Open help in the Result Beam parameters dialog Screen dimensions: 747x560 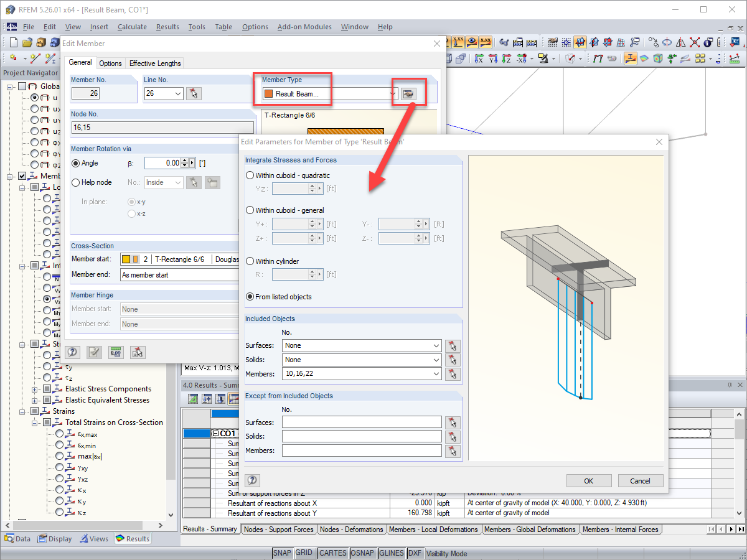[252, 480]
